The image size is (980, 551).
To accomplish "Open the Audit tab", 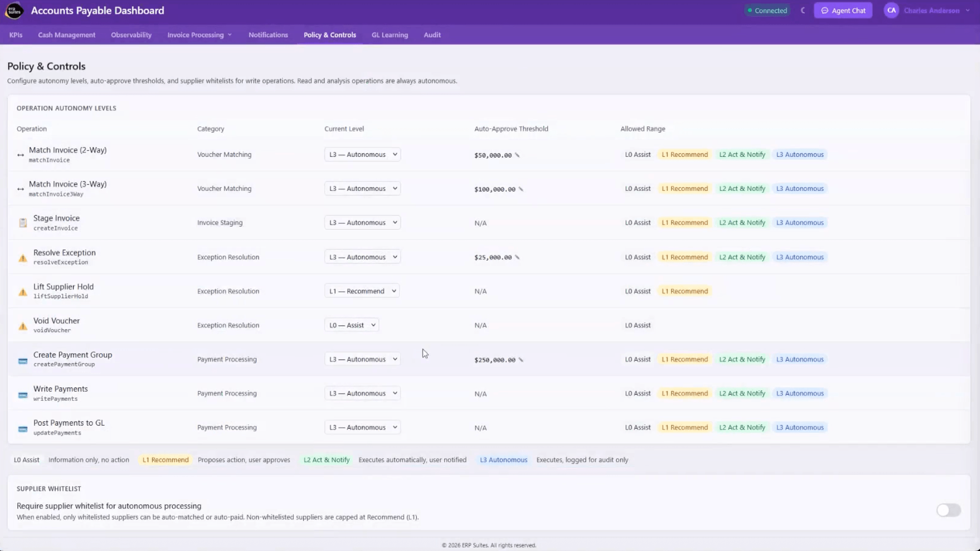I will [x=432, y=35].
